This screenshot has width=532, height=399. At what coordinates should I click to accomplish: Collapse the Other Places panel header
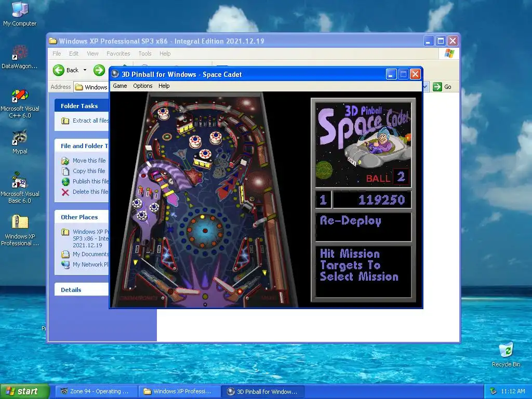(82, 217)
